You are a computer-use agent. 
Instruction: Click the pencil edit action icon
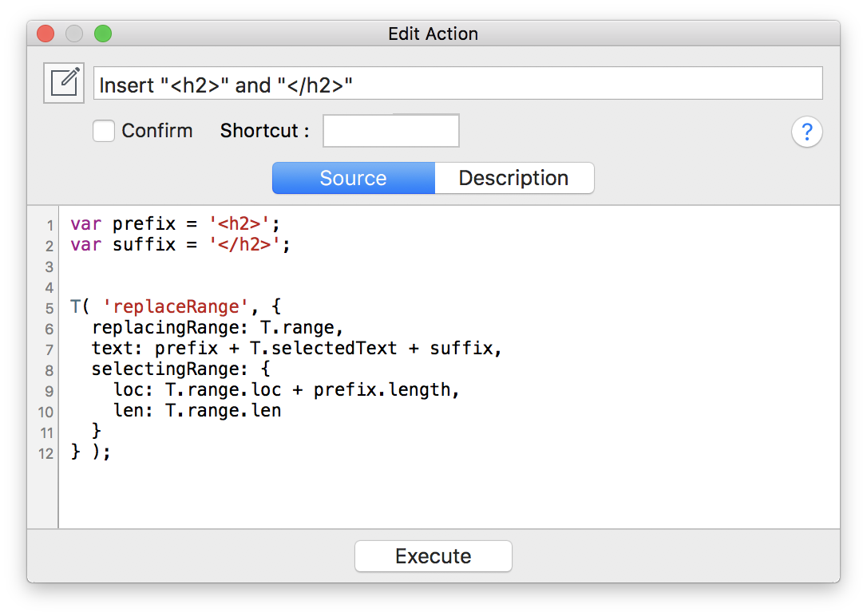pos(63,82)
